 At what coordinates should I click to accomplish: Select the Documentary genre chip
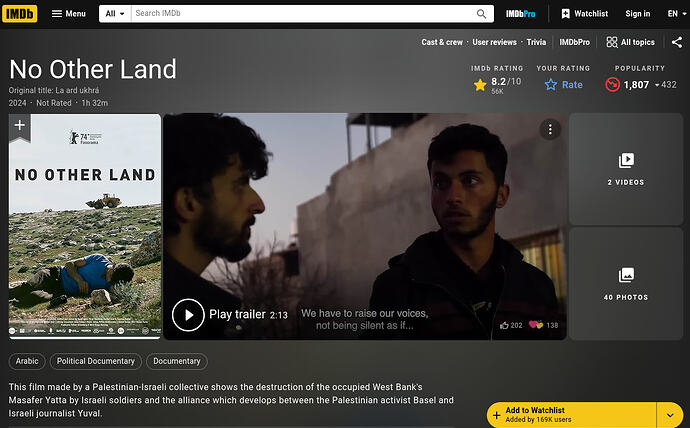(176, 361)
